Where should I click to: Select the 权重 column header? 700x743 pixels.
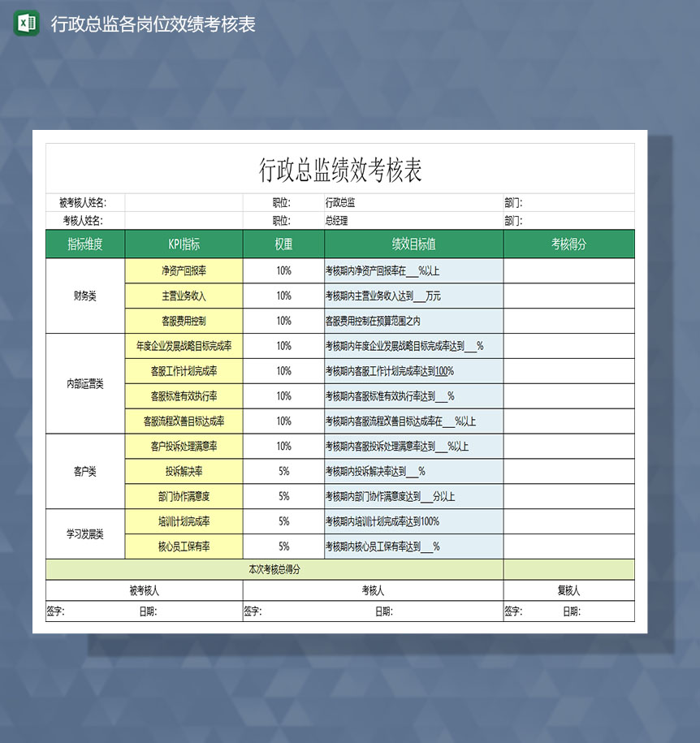pos(283,244)
